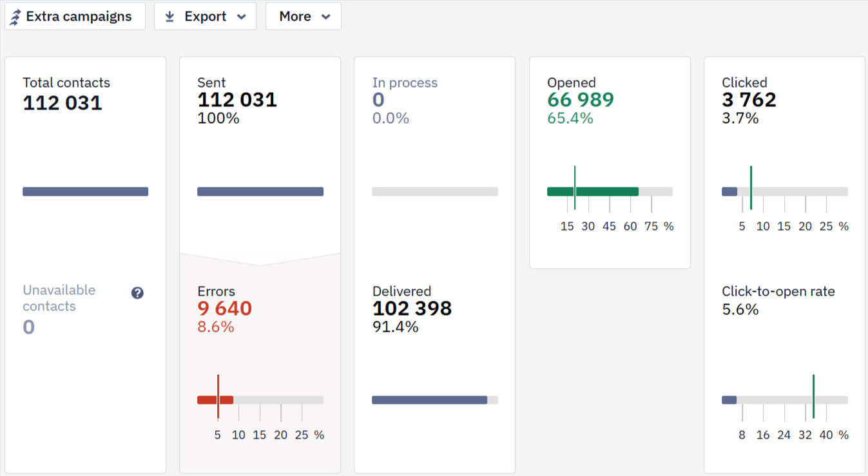The width and height of the screenshot is (868, 476).
Task: Open the Export dropdown
Action: tap(205, 16)
